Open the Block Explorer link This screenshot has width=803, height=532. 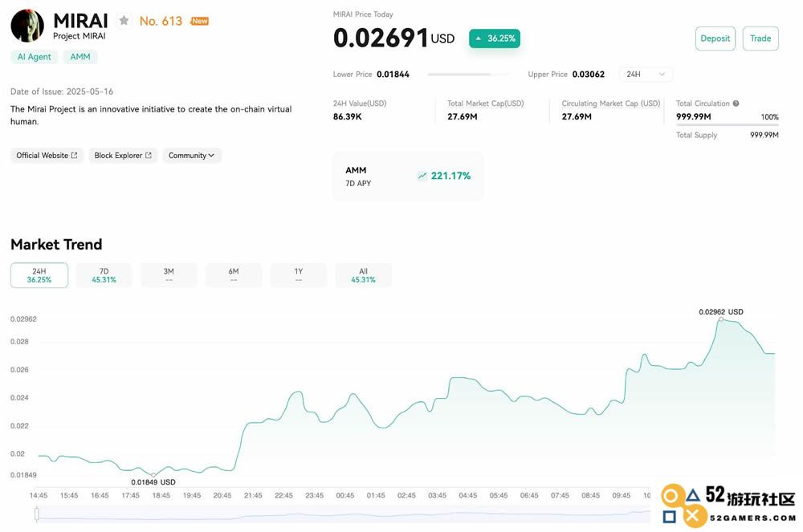pos(123,156)
